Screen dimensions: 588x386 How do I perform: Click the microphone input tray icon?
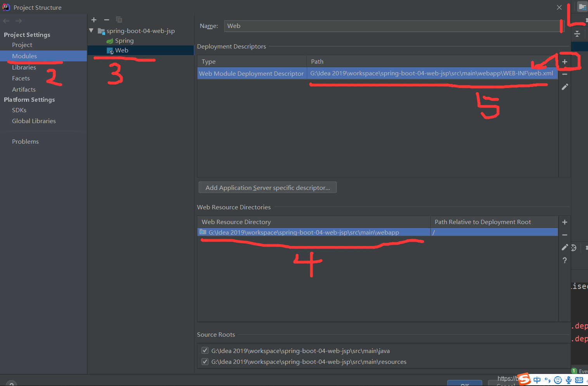coord(569,380)
